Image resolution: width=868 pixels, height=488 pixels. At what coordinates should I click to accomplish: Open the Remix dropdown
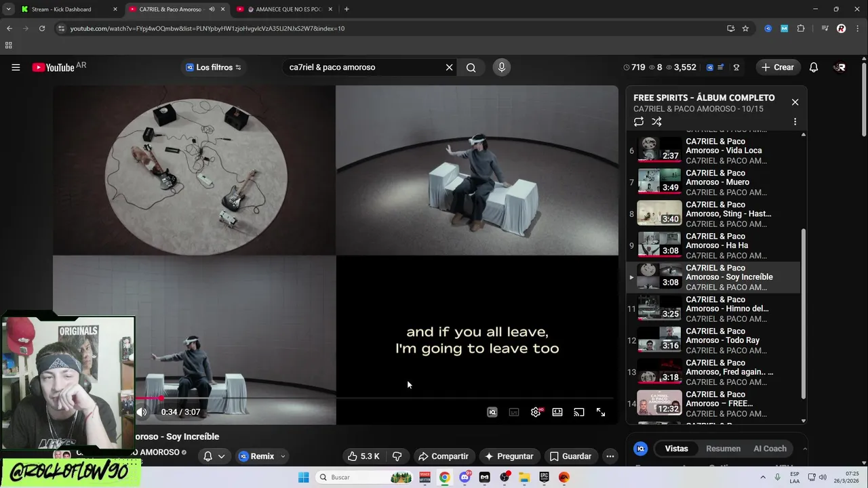point(262,456)
